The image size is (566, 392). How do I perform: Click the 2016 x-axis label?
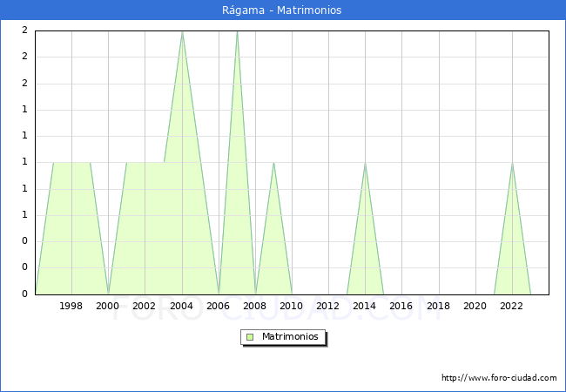(401, 306)
